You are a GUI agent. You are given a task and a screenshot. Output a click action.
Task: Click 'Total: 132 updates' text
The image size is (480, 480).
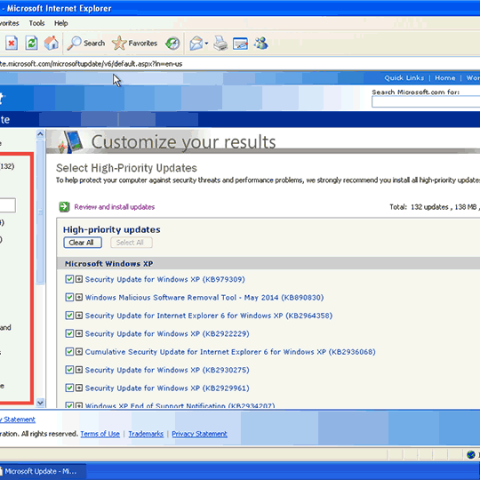pos(419,207)
